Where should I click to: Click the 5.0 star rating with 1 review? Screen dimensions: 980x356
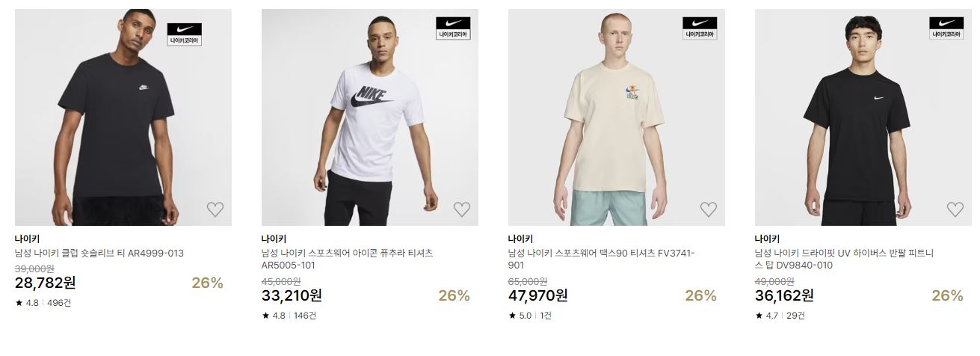pos(530,316)
